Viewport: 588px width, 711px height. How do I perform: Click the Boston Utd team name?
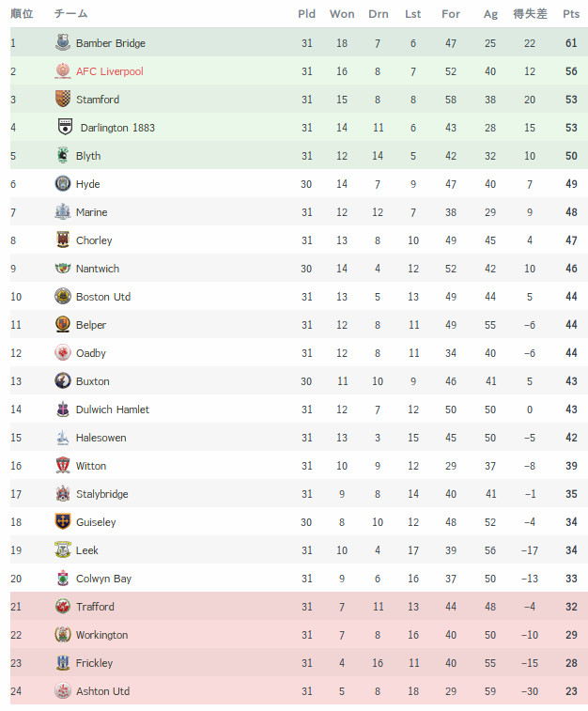(103, 297)
